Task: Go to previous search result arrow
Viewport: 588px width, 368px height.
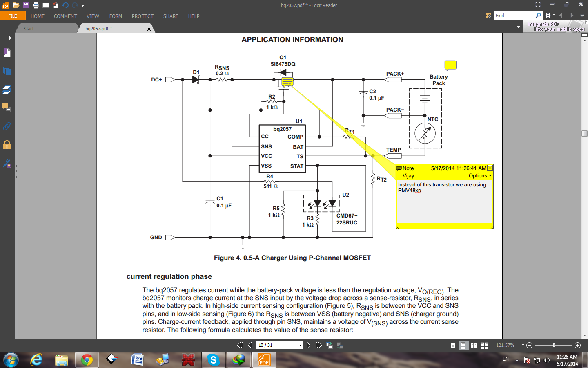Action: coord(561,16)
